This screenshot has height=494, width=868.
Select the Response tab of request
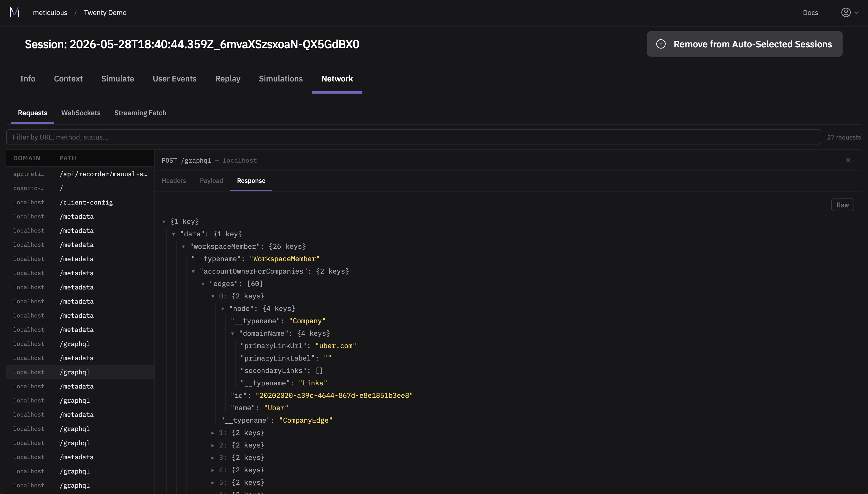coord(251,181)
